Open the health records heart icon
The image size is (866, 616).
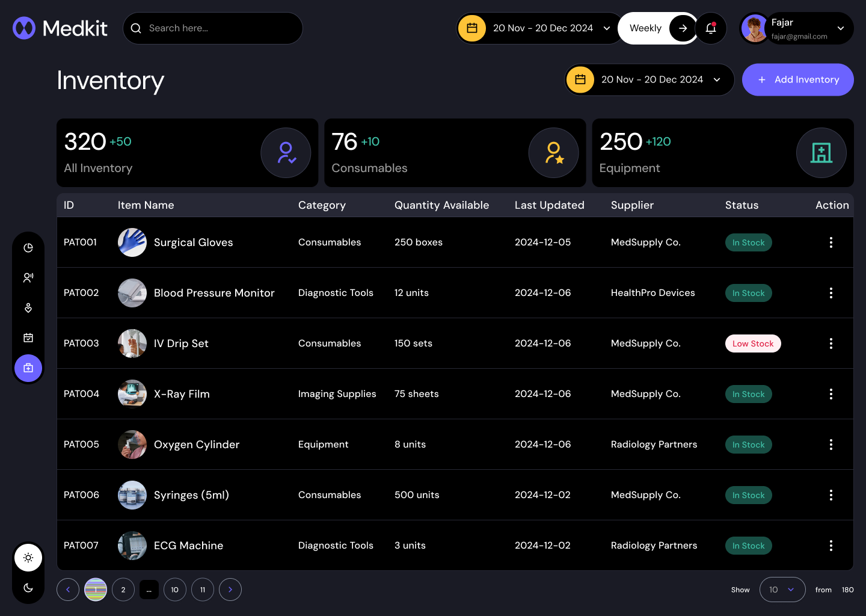(x=28, y=307)
